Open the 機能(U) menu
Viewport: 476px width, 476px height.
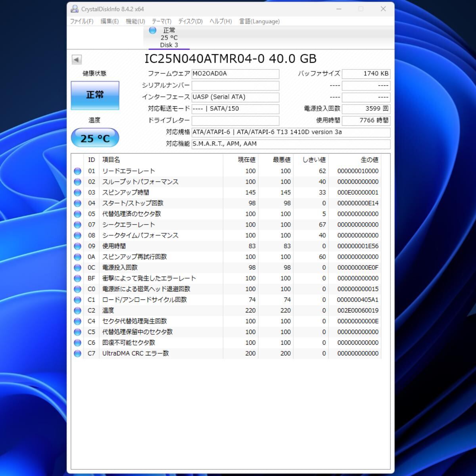(x=135, y=21)
